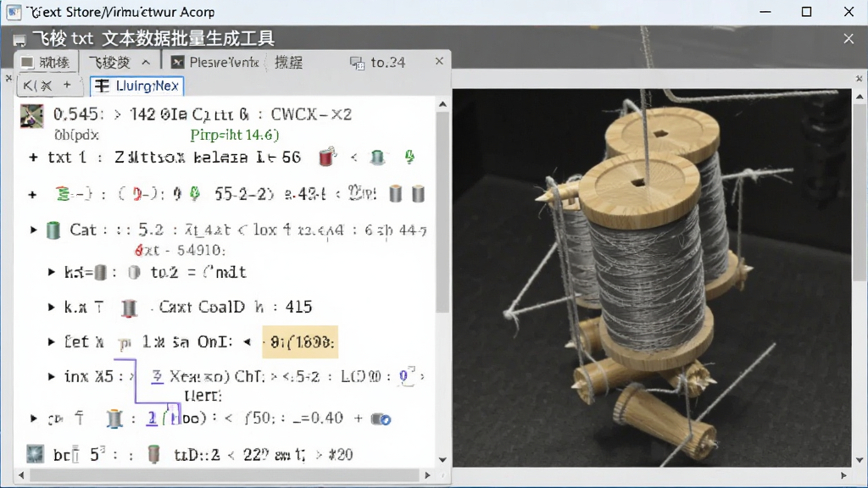
Task: Click the brown spool icon in the bottom row
Action: 154,454
